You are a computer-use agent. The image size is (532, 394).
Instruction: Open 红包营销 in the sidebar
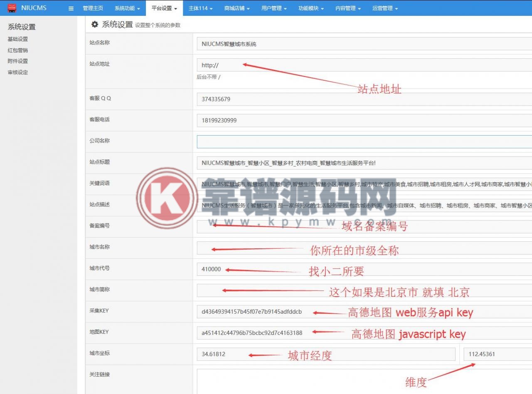point(18,50)
